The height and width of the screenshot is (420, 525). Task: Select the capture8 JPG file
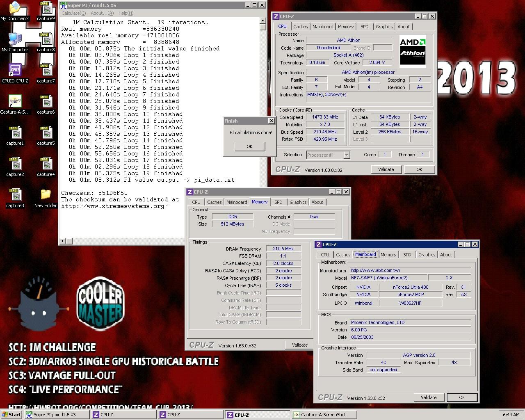coord(46,42)
